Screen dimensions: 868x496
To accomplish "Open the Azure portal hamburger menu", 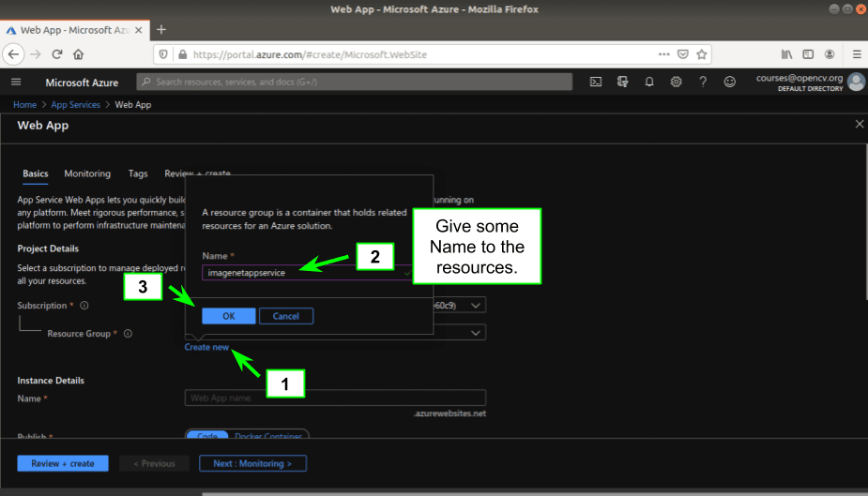I will [x=16, y=82].
